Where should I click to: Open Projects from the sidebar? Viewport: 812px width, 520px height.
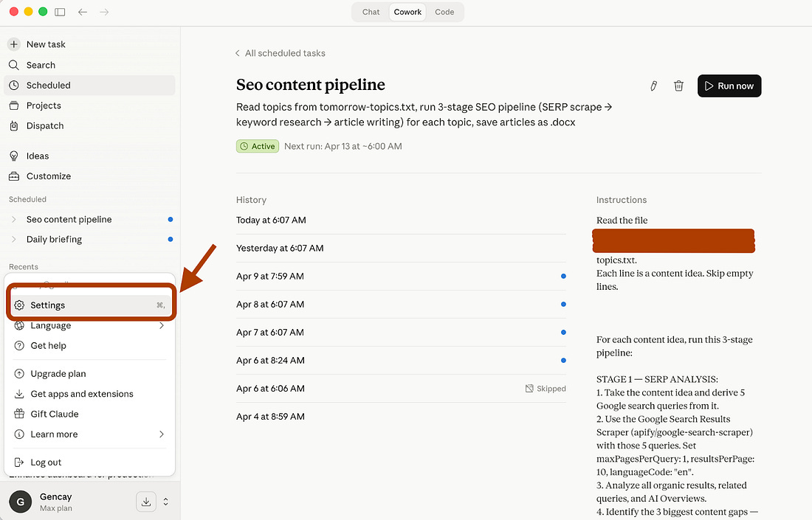[42, 105]
